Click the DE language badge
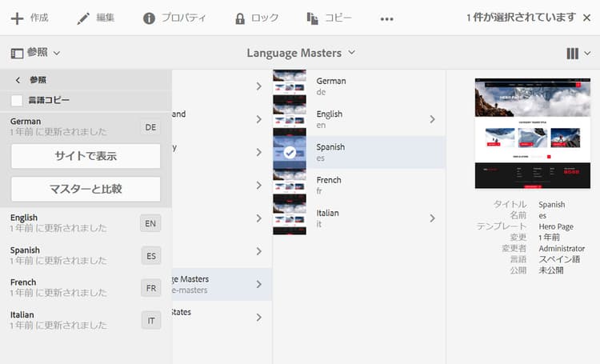 click(150, 127)
